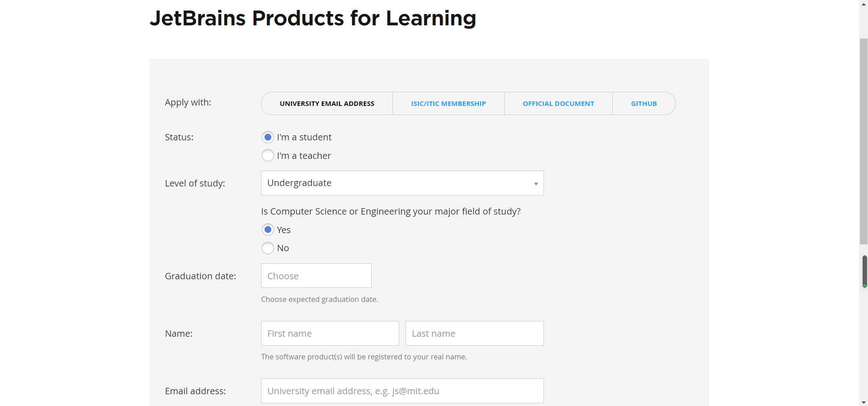Click the scroll down arrow
868x406 pixels.
(x=863, y=402)
